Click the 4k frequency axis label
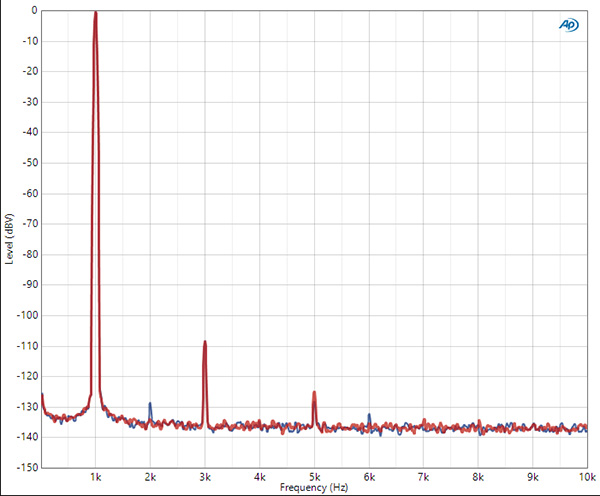The width and height of the screenshot is (600, 496). [x=260, y=477]
